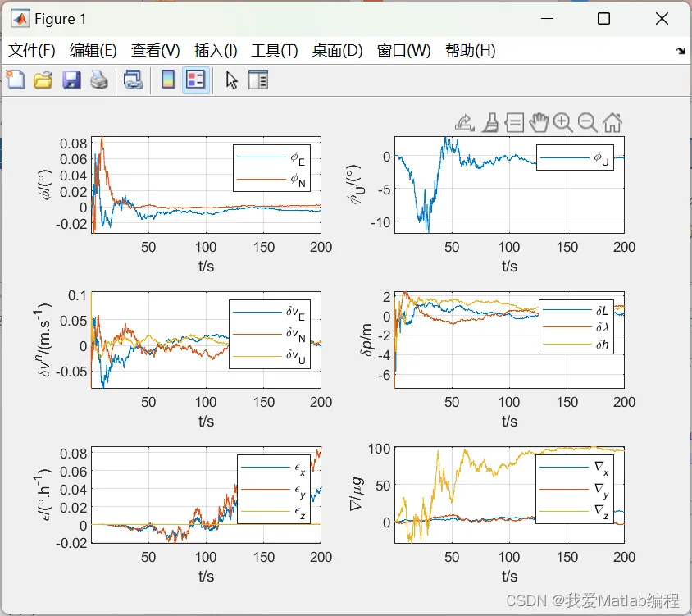Click the φE legend entry
The image size is (692, 616).
[271, 157]
